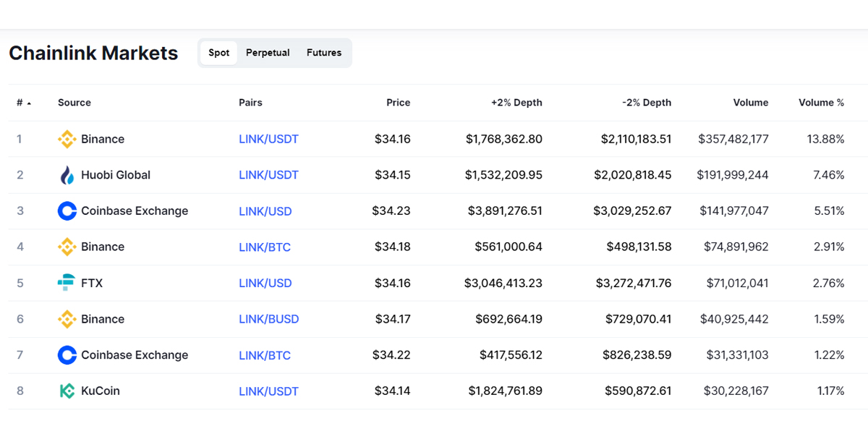The width and height of the screenshot is (868, 434).
Task: Sort by the Pairs column header
Action: tap(250, 103)
